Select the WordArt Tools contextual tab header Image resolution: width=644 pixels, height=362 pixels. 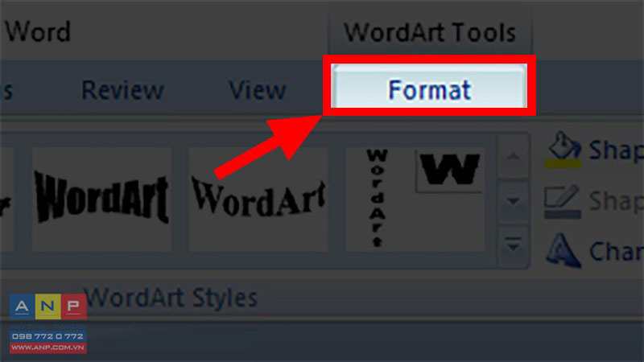pyautogui.click(x=430, y=32)
